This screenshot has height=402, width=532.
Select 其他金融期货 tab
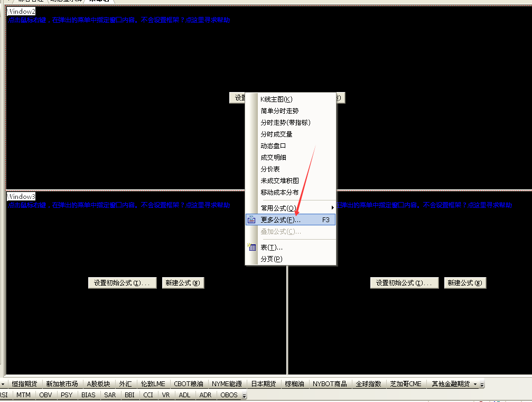coord(451,384)
